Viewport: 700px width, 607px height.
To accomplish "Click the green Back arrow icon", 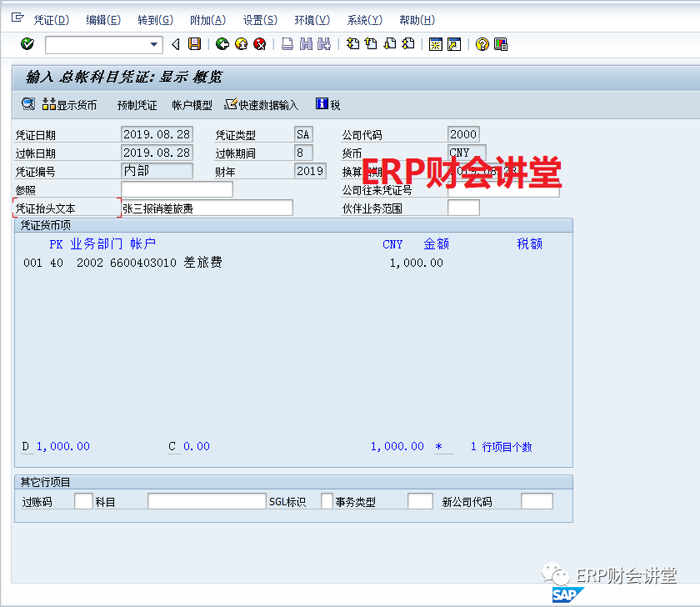I will click(x=222, y=44).
